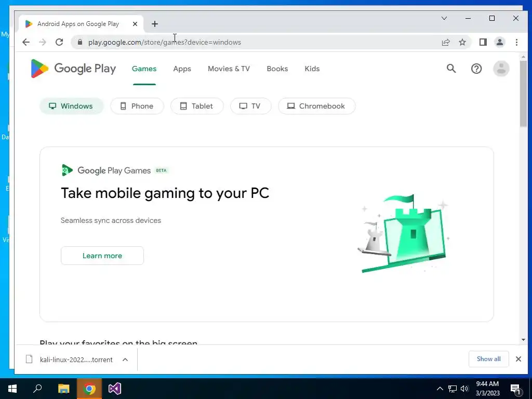The image size is (532, 399).
Task: Select the Phone device filter
Action: (x=137, y=106)
